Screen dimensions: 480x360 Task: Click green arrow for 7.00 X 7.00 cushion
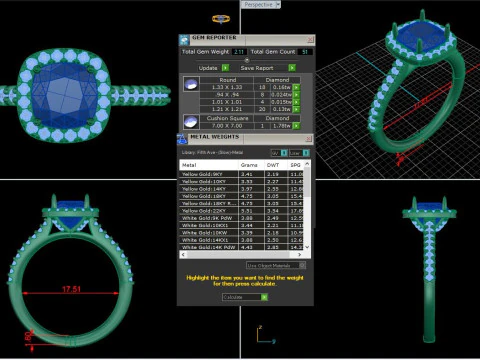click(296, 126)
